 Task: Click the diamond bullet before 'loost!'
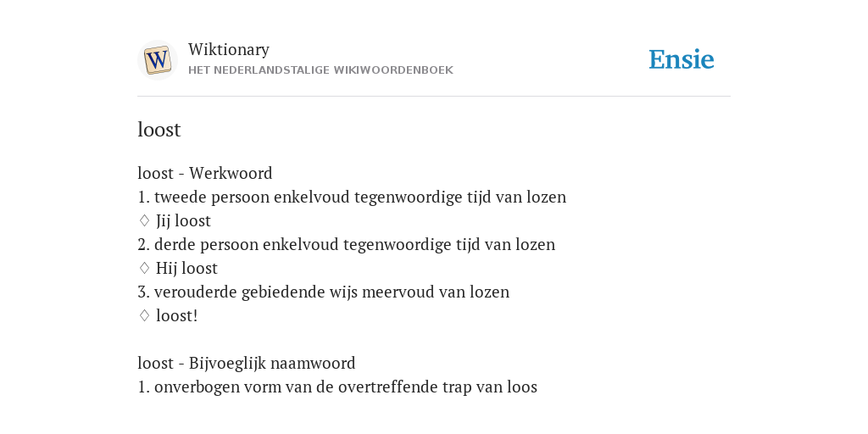[144, 316]
